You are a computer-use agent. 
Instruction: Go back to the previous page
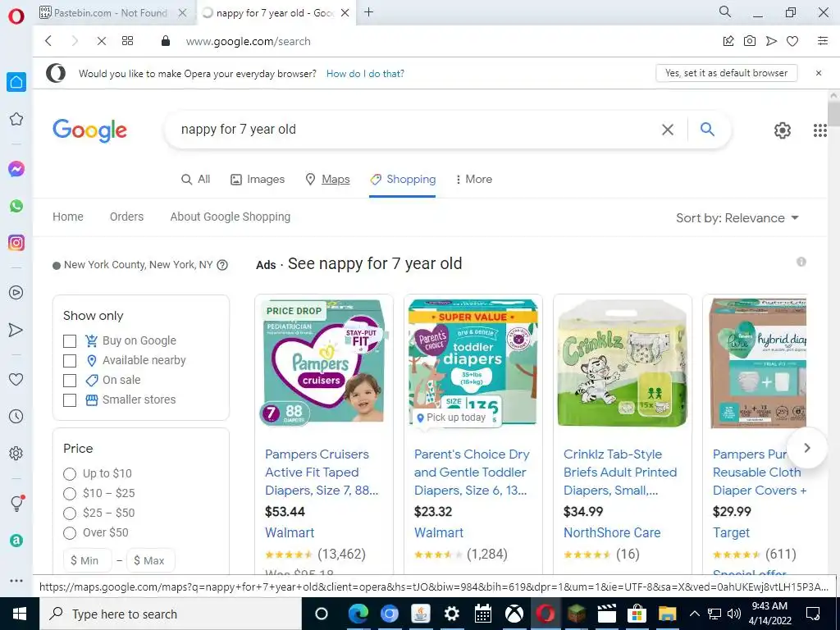48,41
